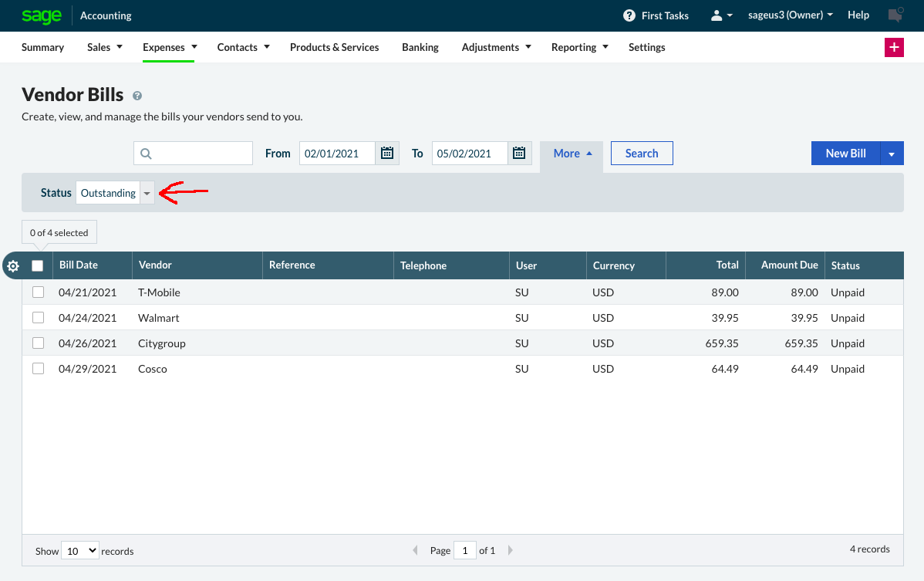Image resolution: width=924 pixels, height=581 pixels.
Task: Check the T-Mobile bill checkbox
Action: 38,292
